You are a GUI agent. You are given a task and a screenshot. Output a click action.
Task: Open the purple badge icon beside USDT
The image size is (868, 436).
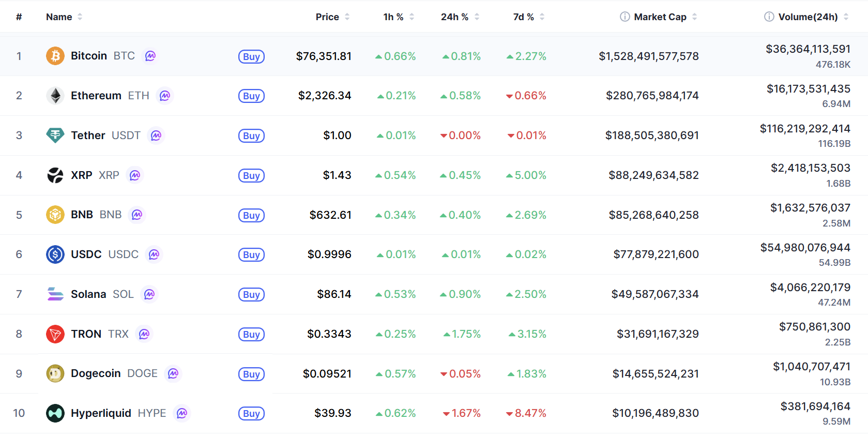click(x=156, y=136)
